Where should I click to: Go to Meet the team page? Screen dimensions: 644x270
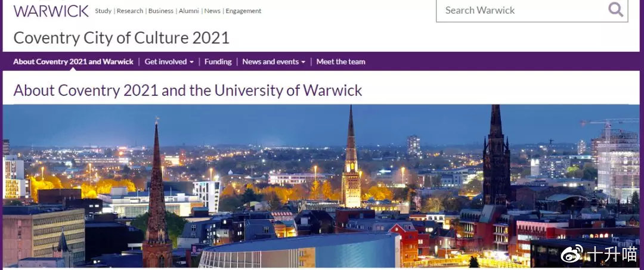340,62
